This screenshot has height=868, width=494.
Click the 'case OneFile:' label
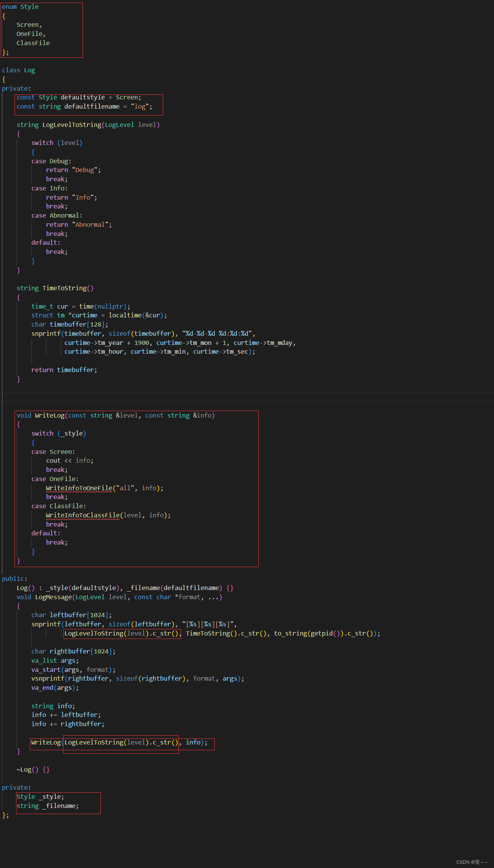(55, 479)
